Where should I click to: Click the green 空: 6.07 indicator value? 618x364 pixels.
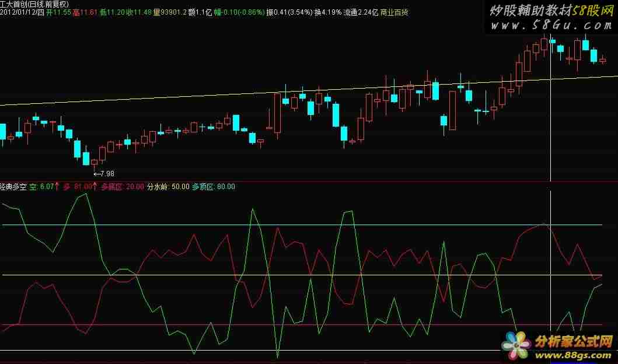coord(44,187)
